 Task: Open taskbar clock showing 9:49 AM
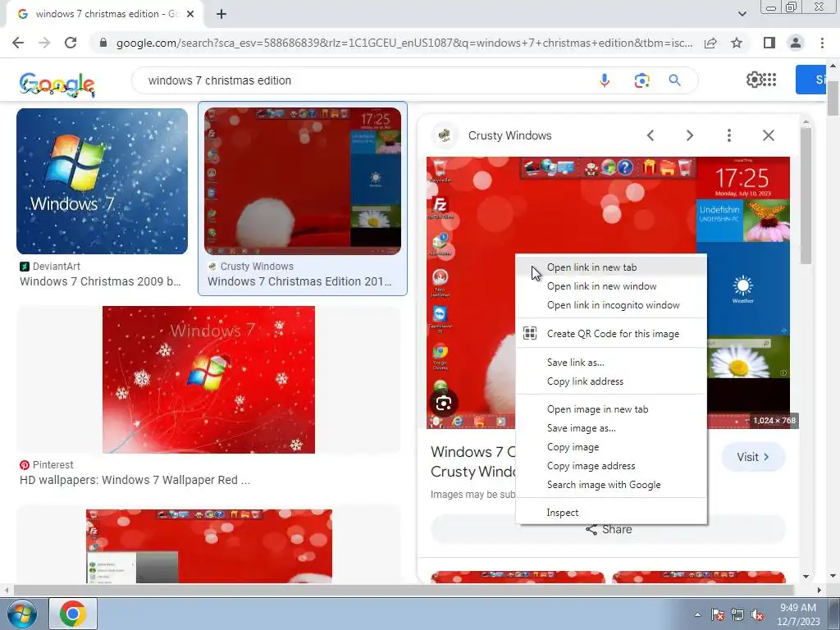pos(797,614)
